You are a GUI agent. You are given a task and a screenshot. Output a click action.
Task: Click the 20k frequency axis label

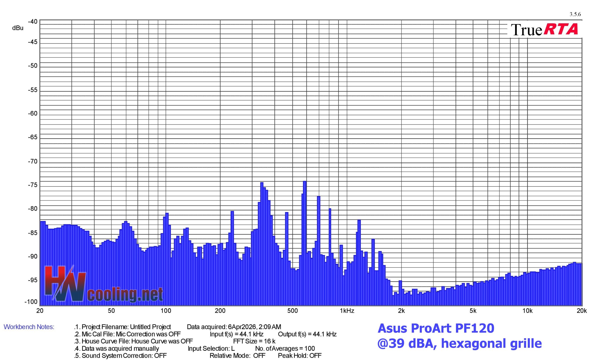(582, 311)
